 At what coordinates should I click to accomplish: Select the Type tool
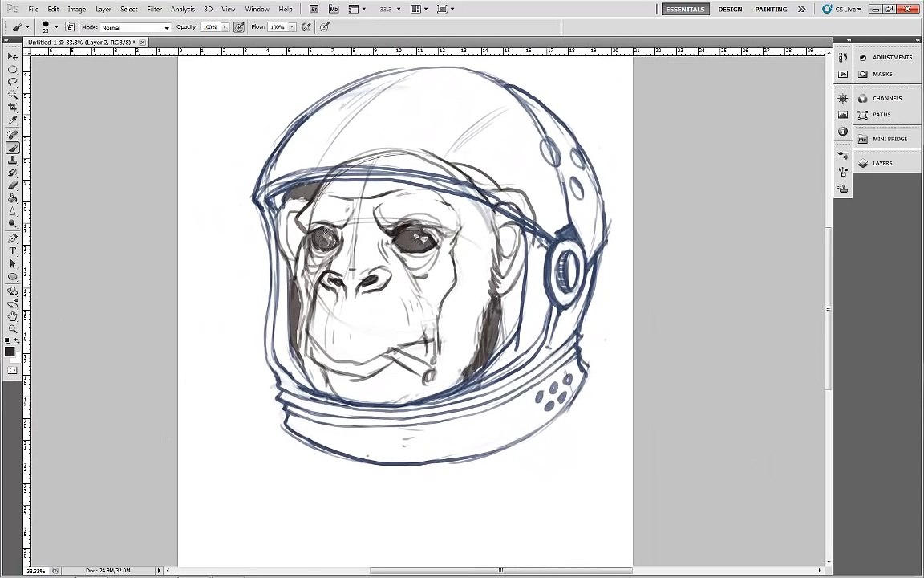tap(12, 251)
